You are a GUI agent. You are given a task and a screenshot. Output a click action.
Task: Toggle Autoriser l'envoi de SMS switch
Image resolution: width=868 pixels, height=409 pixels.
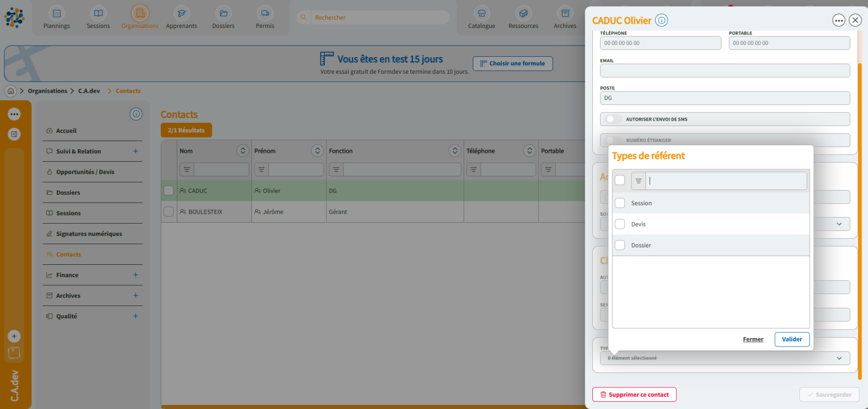click(x=613, y=119)
